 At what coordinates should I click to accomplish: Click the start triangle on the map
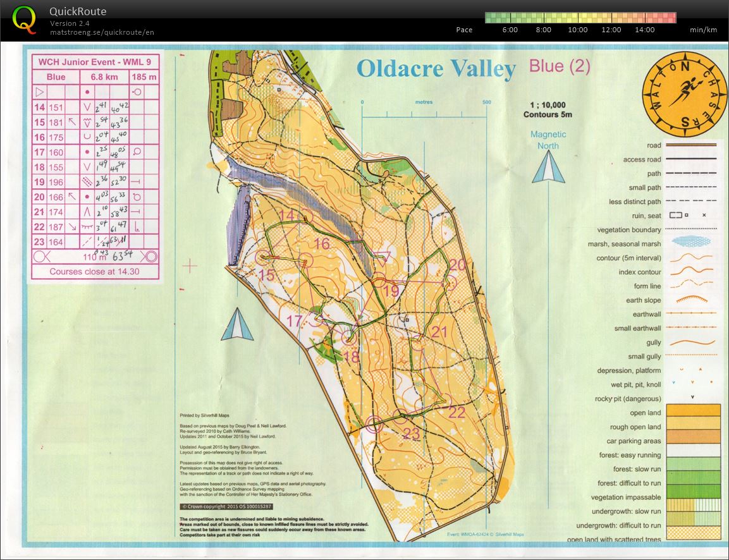[x=382, y=258]
